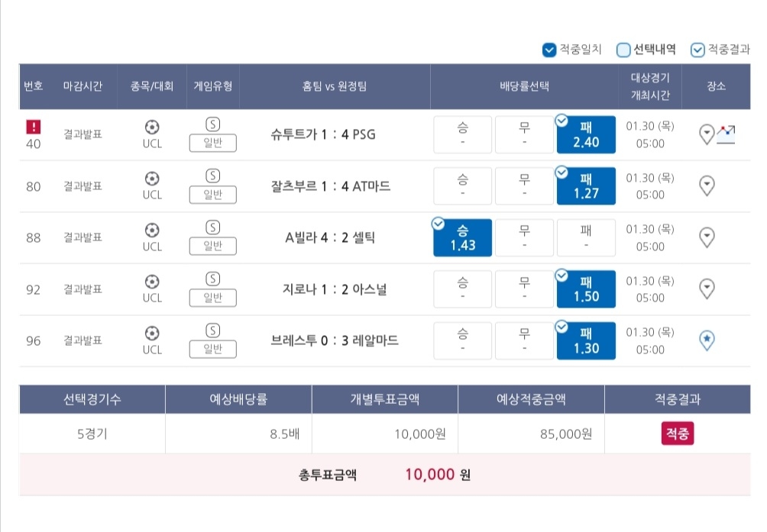
Task: Select 패 2.40 odds for 슈투트가 vs PSG
Action: (x=586, y=134)
